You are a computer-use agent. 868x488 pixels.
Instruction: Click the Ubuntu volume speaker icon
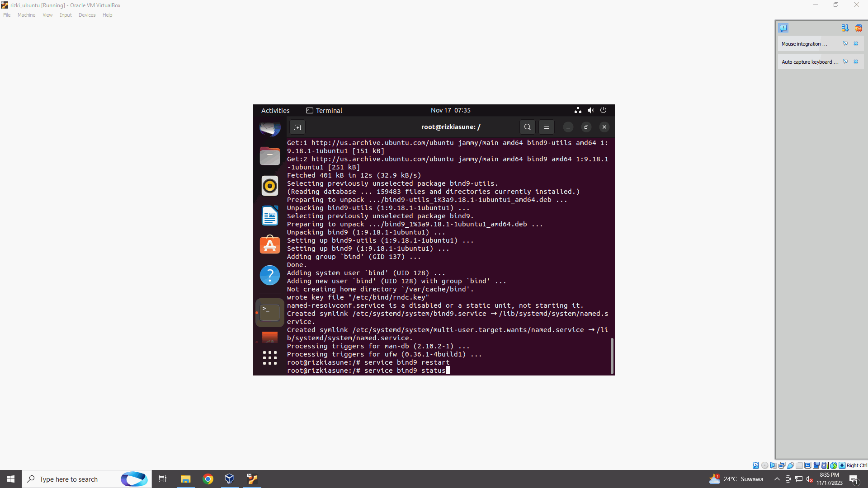coord(590,110)
